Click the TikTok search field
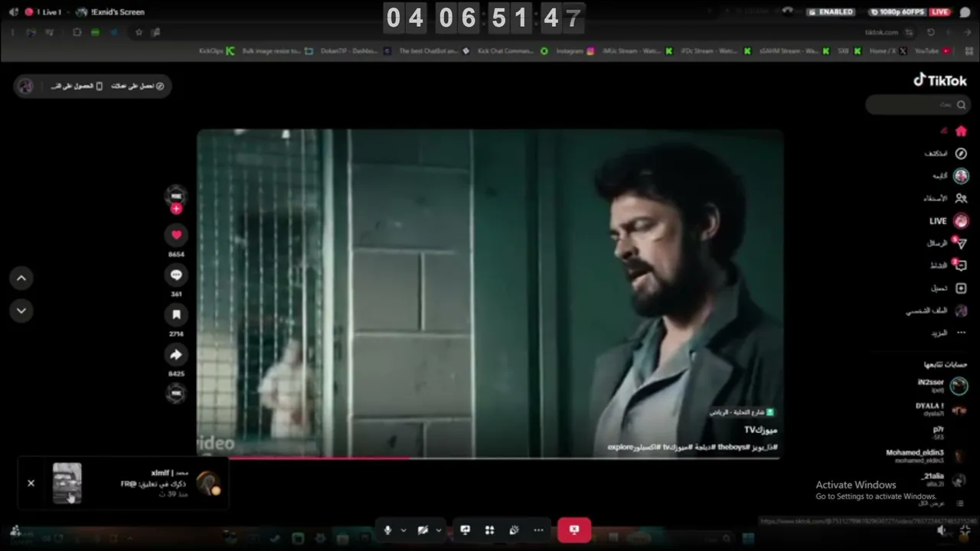 coord(916,104)
